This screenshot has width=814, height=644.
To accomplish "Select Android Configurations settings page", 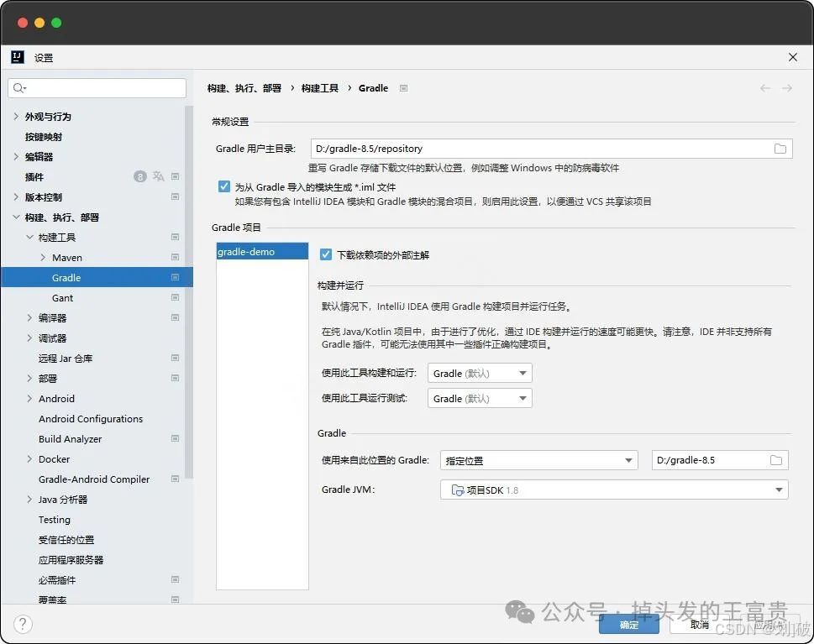I will click(91, 419).
